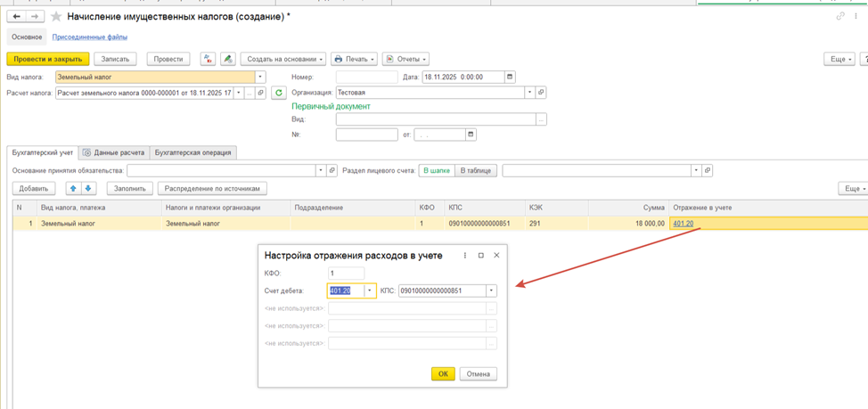This screenshot has width=868, height=409.
Task: Open the Основание принятия обязательства item form icon
Action: 332,170
